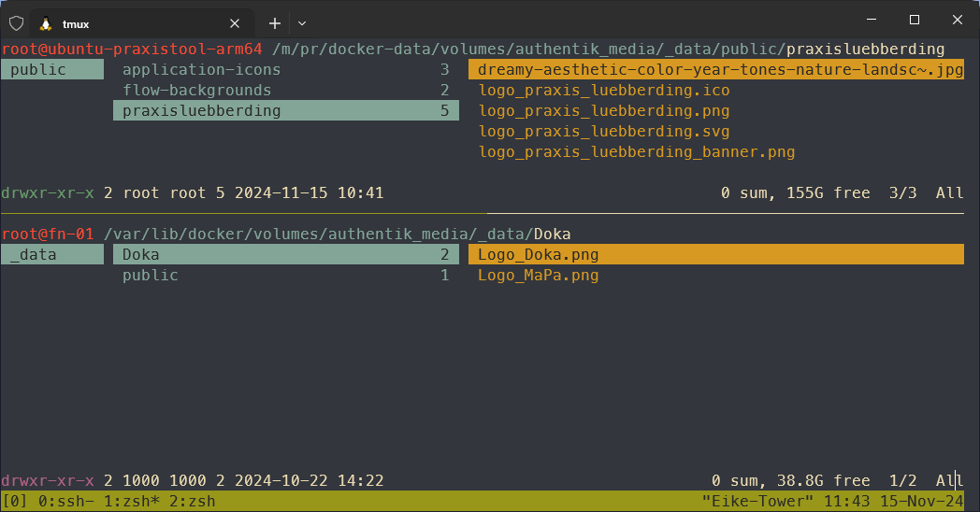Close the tmux terminal tab
This screenshot has width=980, height=512.
tap(235, 22)
